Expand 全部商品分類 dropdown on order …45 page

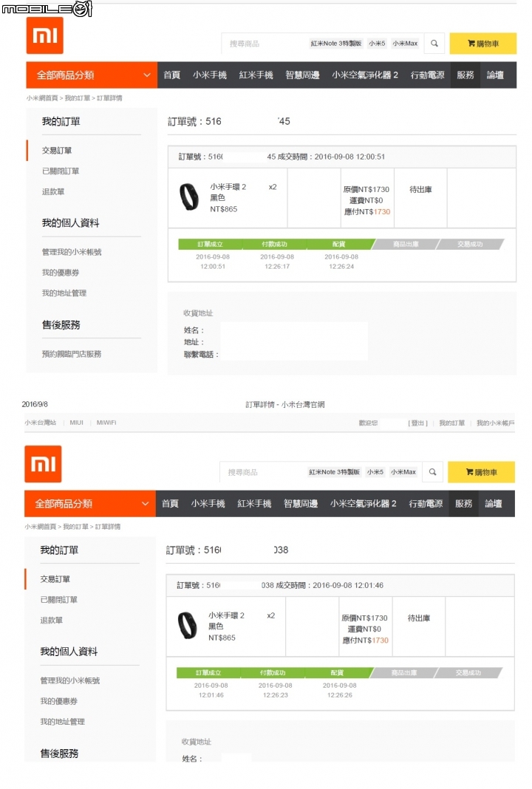point(92,75)
